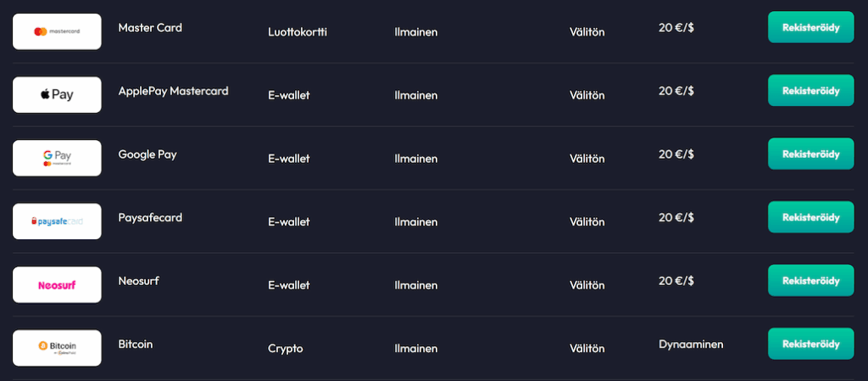Viewport: 868px width, 381px height.
Task: Click the Mastercard logo icon
Action: pyautogui.click(x=57, y=31)
